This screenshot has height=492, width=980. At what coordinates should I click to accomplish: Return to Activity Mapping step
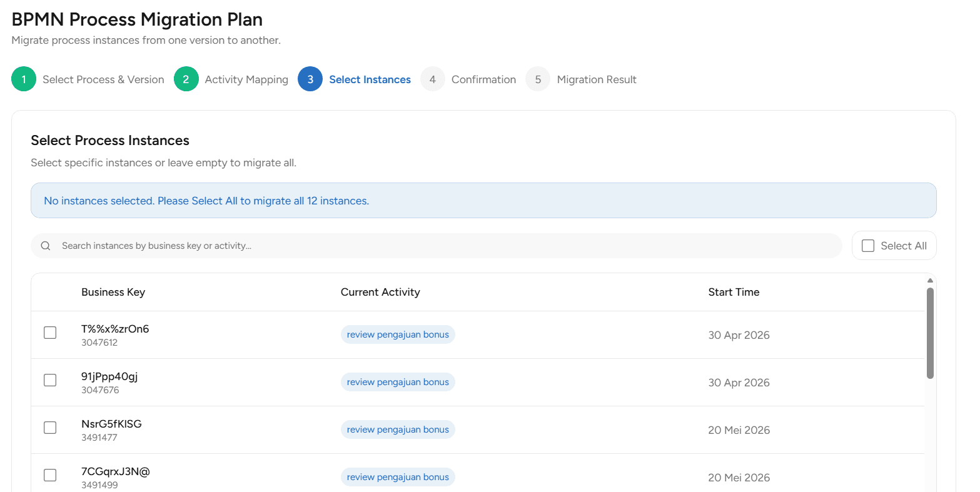point(246,79)
